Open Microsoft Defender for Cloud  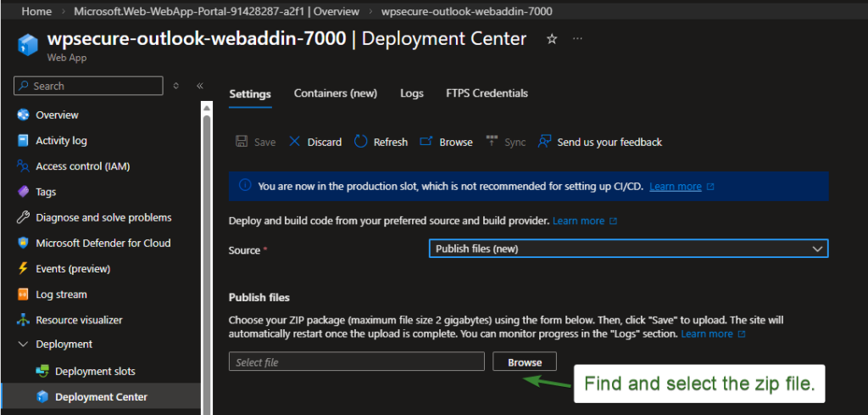click(103, 243)
